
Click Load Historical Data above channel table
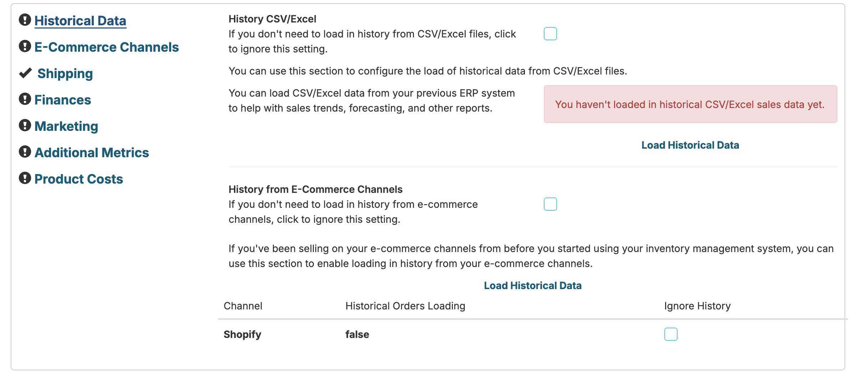click(x=532, y=286)
